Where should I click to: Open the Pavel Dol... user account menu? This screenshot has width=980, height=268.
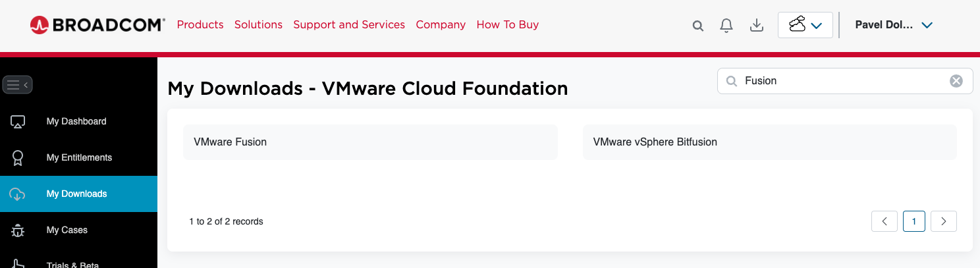894,25
